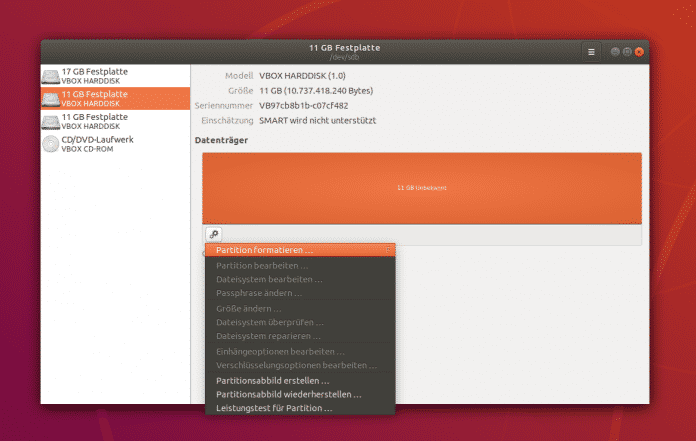Select the last 11 GB Festplatte entry
Image resolution: width=696 pixels, height=441 pixels.
click(x=95, y=121)
